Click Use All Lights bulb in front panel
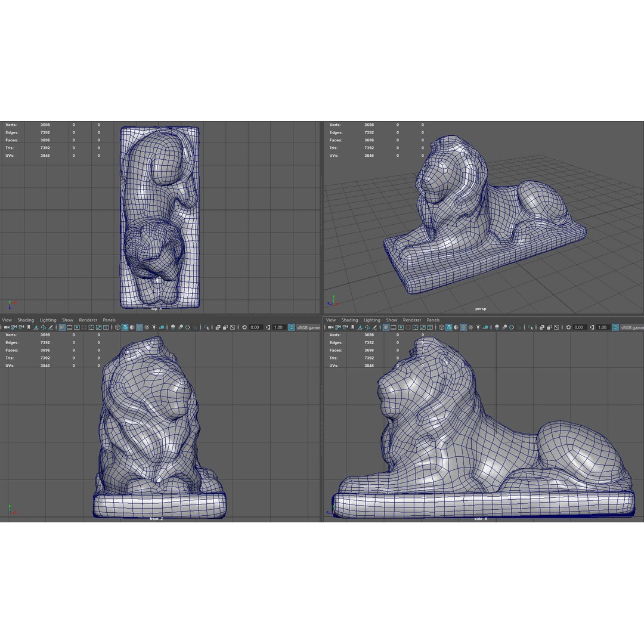Screen dimensions: 644x644 tap(154, 327)
